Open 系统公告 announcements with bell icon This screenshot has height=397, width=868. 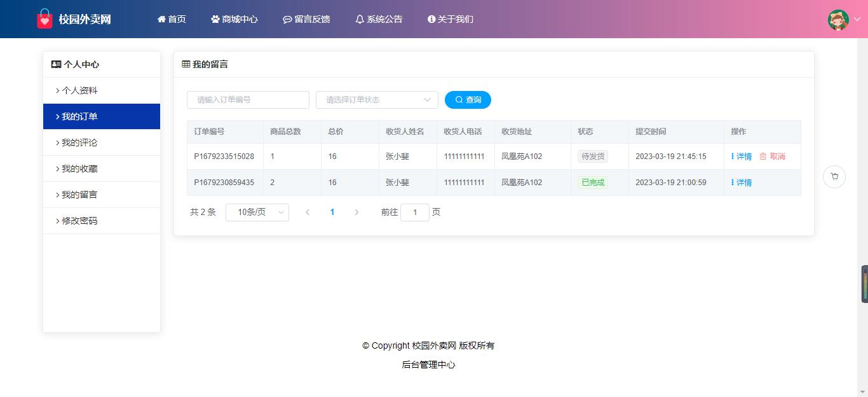point(379,19)
